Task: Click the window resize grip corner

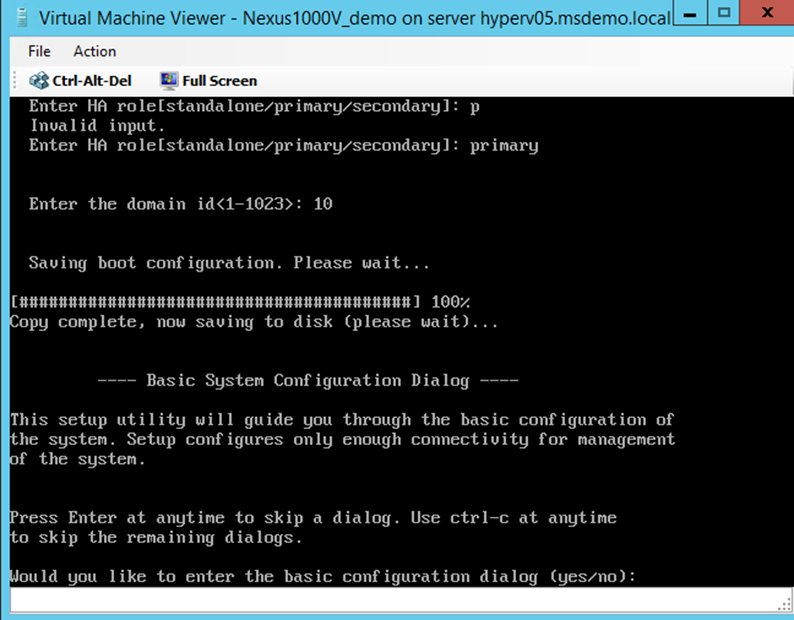Action: 785,604
